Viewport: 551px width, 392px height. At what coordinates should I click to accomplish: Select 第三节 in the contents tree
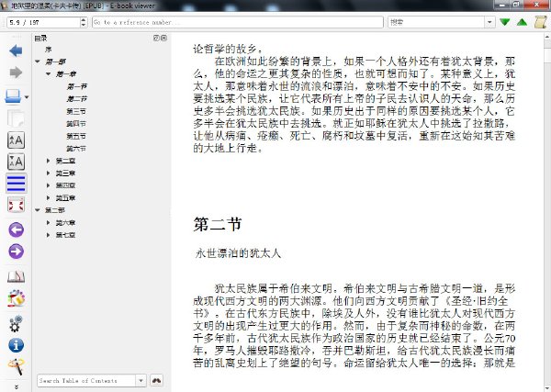pyautogui.click(x=76, y=111)
